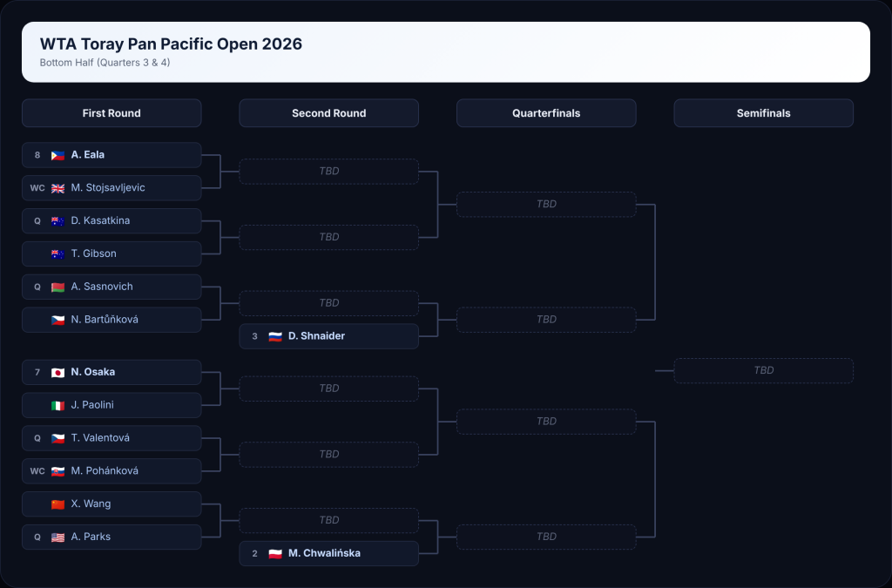
Task: Click N. Bartůňková's match slot
Action: coord(111,320)
